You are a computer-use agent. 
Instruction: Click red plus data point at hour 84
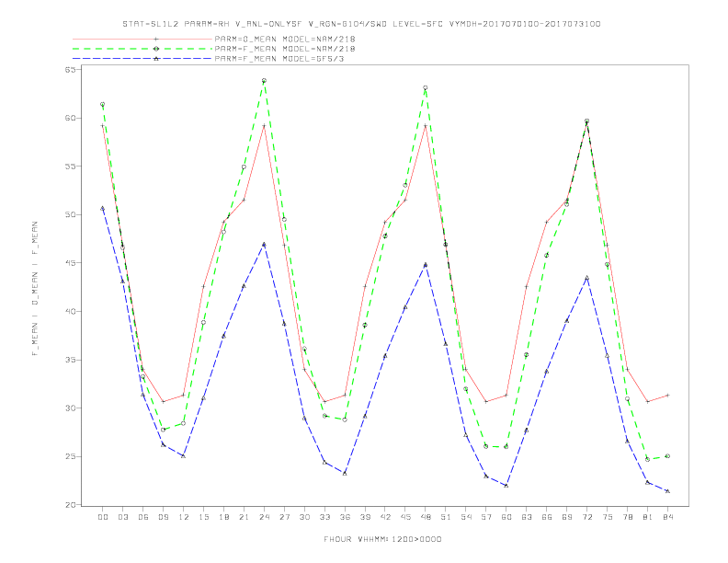(x=667, y=396)
